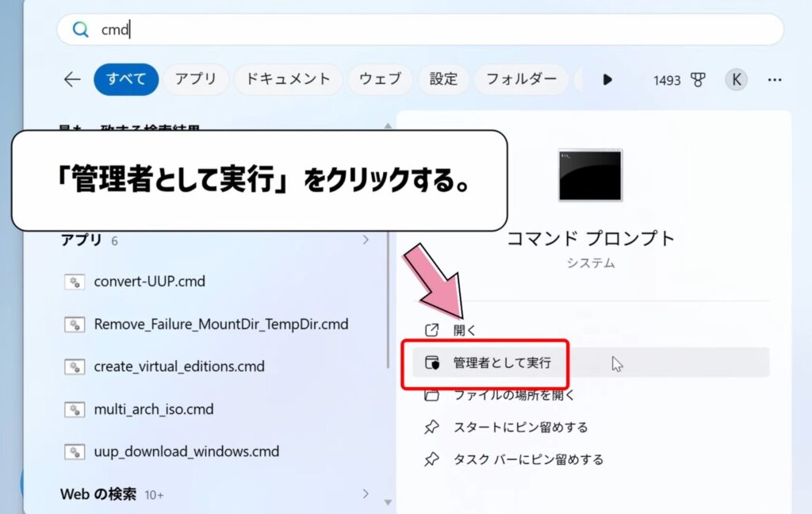Expand the アプリ results section

click(366, 238)
